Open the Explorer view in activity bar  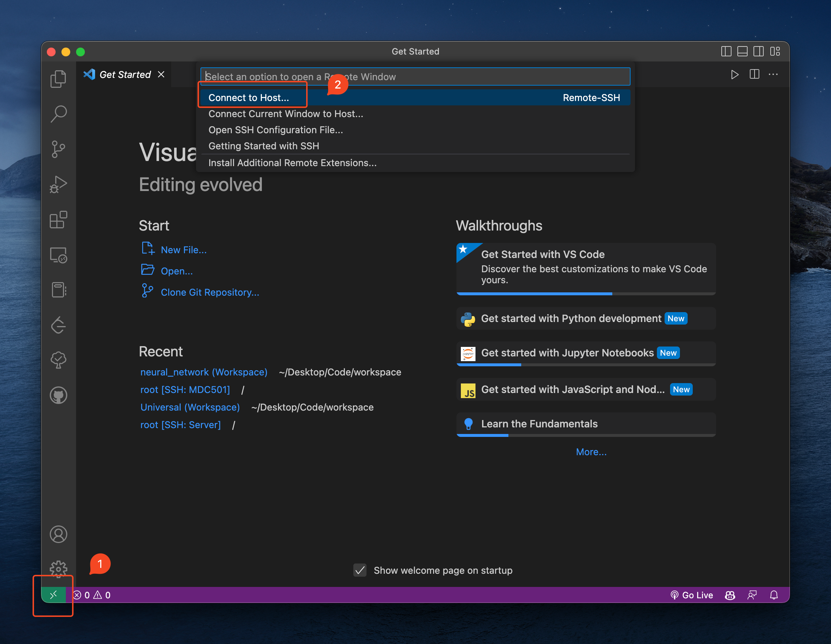tap(58, 79)
